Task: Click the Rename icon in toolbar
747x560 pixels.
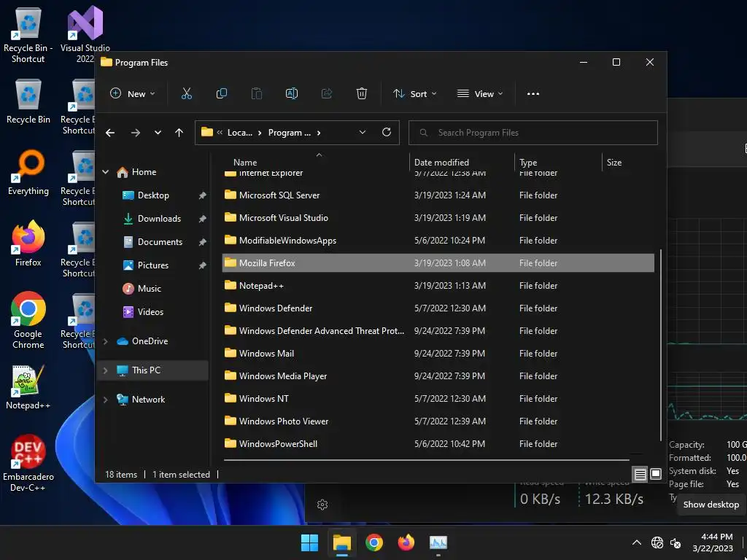Action: pyautogui.click(x=292, y=94)
